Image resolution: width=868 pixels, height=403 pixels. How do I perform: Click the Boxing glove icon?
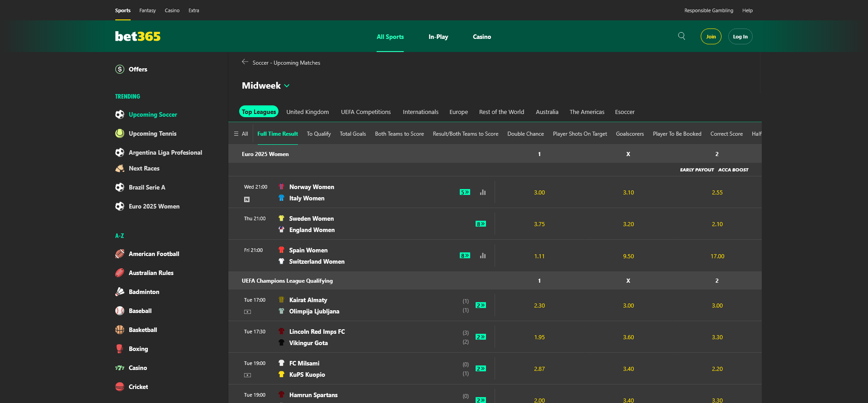(120, 349)
